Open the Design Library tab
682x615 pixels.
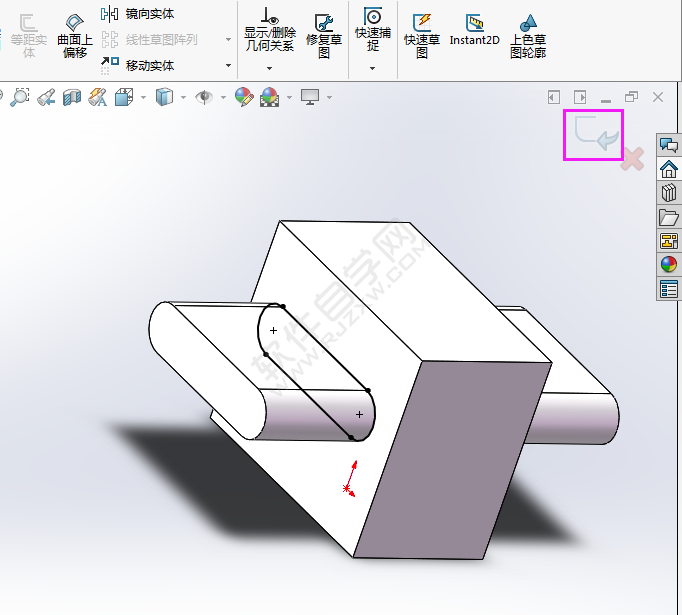[x=669, y=193]
